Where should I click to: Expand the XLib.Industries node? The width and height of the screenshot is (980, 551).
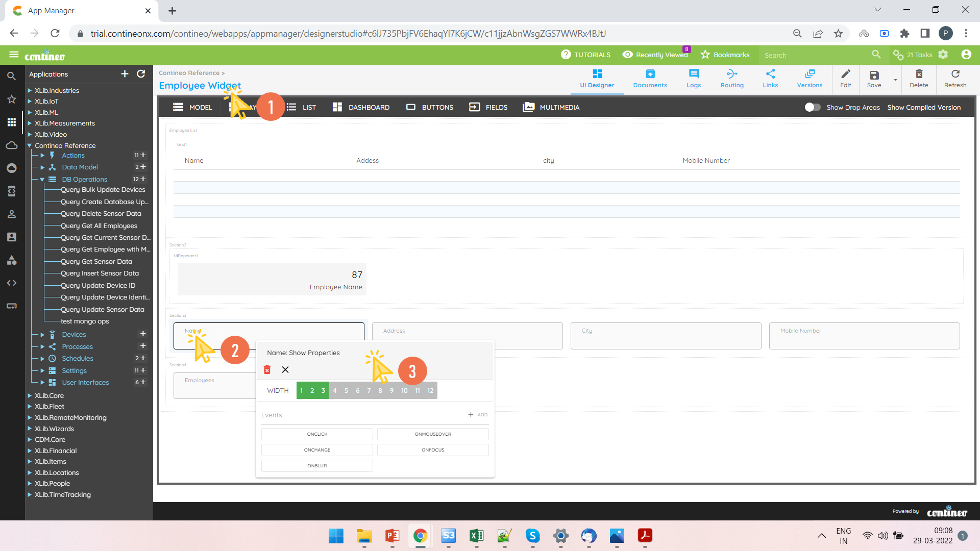pos(30,91)
